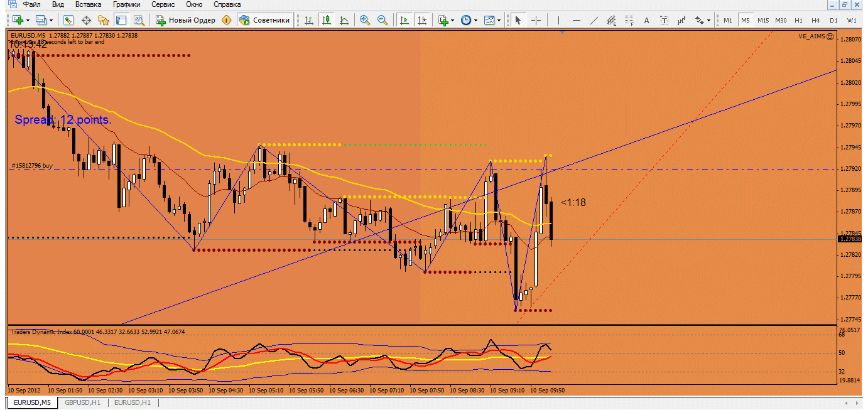868x410 pixels.
Task: Expand the Profiles dropdown arrow
Action: (x=50, y=20)
